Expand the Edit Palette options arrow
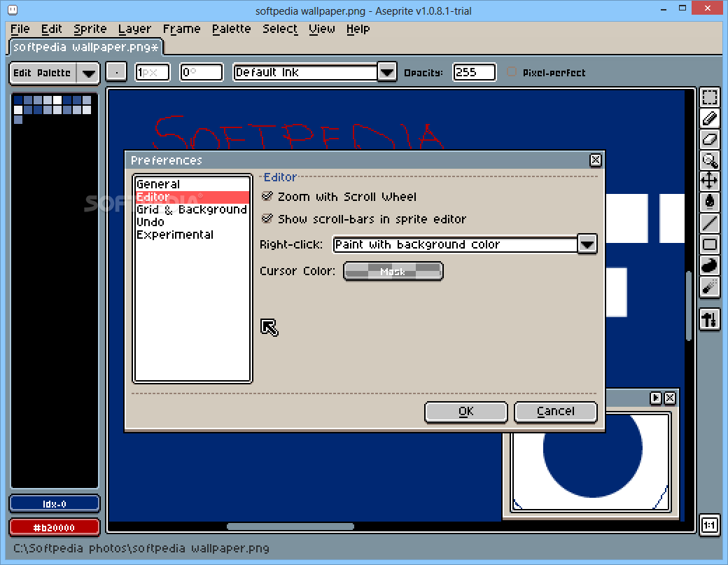This screenshot has height=565, width=728. (88, 73)
